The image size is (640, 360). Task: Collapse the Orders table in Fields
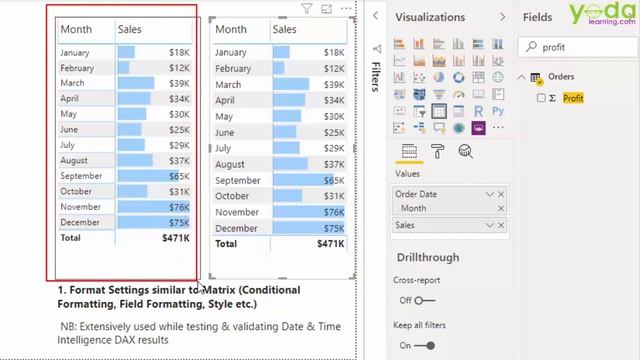522,77
